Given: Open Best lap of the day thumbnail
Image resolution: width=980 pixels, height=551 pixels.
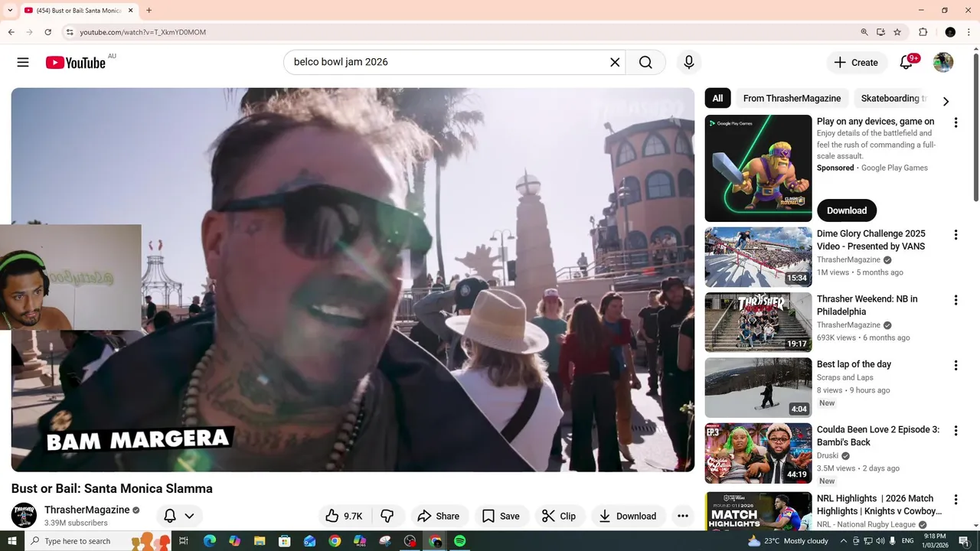Looking at the screenshot, I should 758,388.
